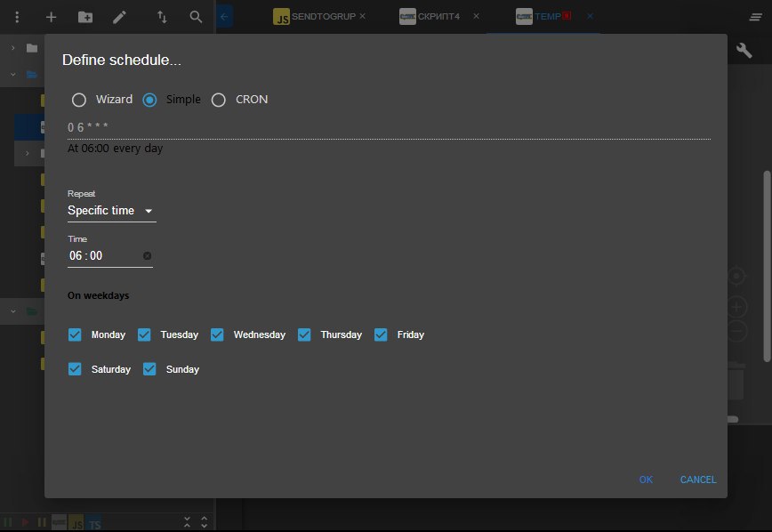This screenshot has height=532, width=772.
Task: Click the green folder icon in tree
Action: [x=32, y=311]
